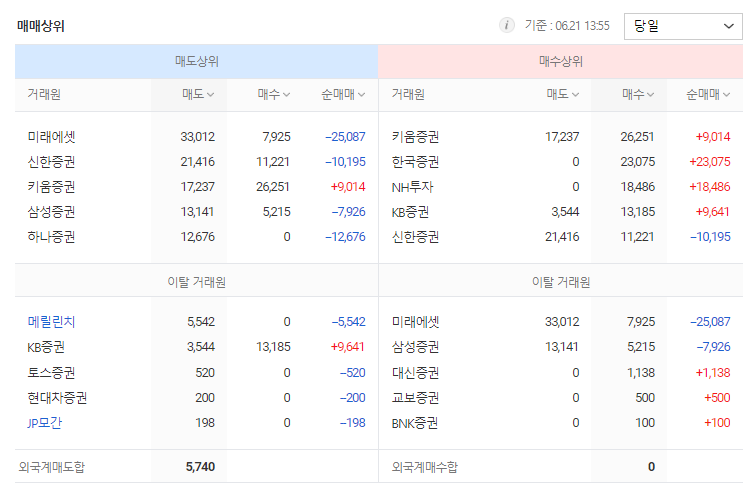Select 토스증권 in 이탈 거래원 list
749x487 pixels.
point(51,372)
